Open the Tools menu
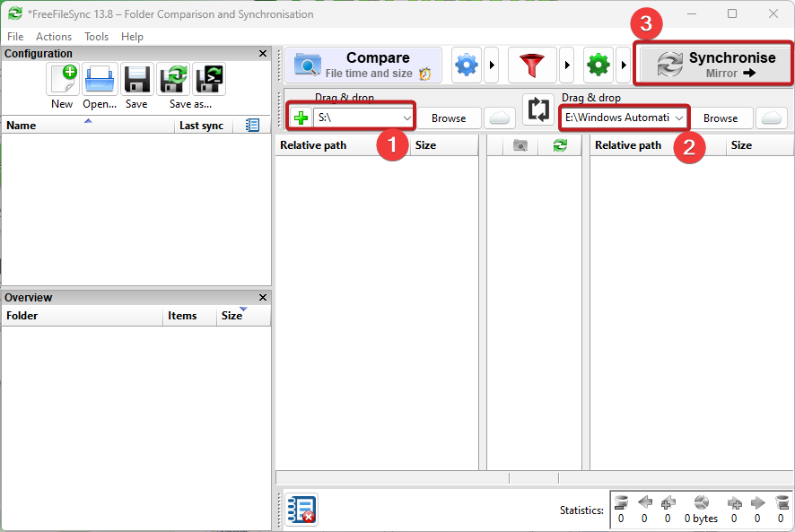The height and width of the screenshot is (532, 795). point(96,37)
